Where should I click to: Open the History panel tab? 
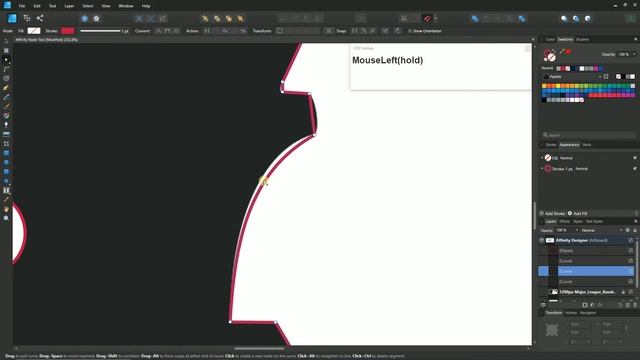coord(571,313)
